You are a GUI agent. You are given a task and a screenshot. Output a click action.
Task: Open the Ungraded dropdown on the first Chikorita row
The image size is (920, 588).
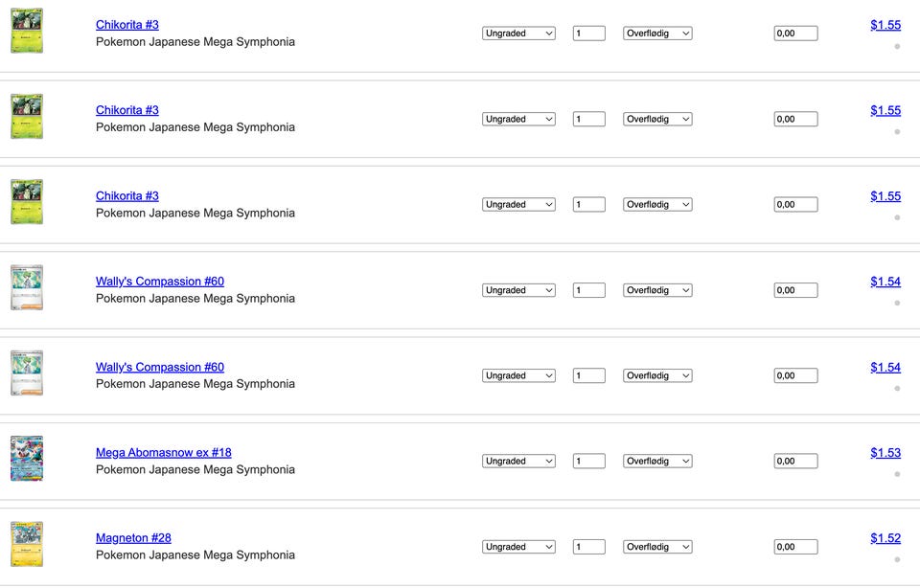[518, 34]
